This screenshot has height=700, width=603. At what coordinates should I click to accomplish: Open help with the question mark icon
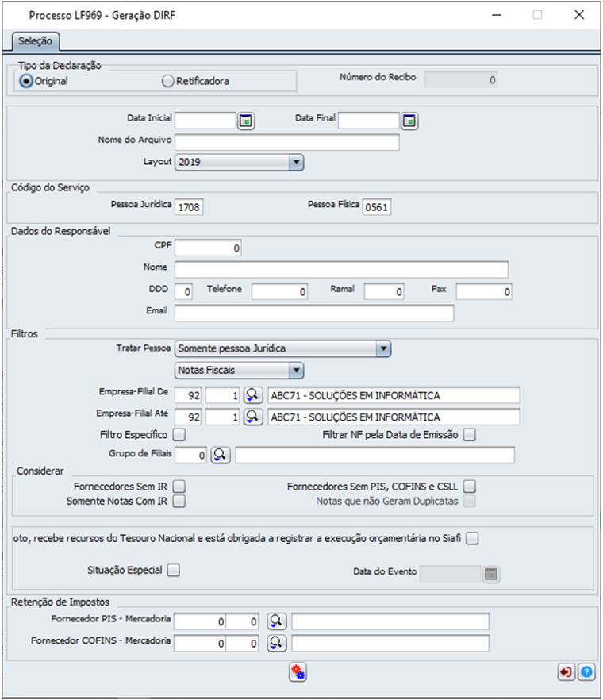pos(586,672)
